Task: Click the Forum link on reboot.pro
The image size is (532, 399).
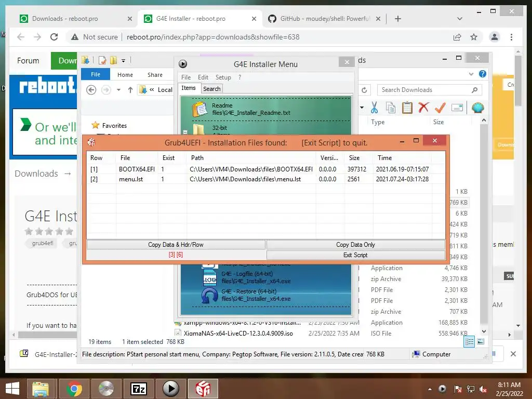Action: pyautogui.click(x=28, y=61)
